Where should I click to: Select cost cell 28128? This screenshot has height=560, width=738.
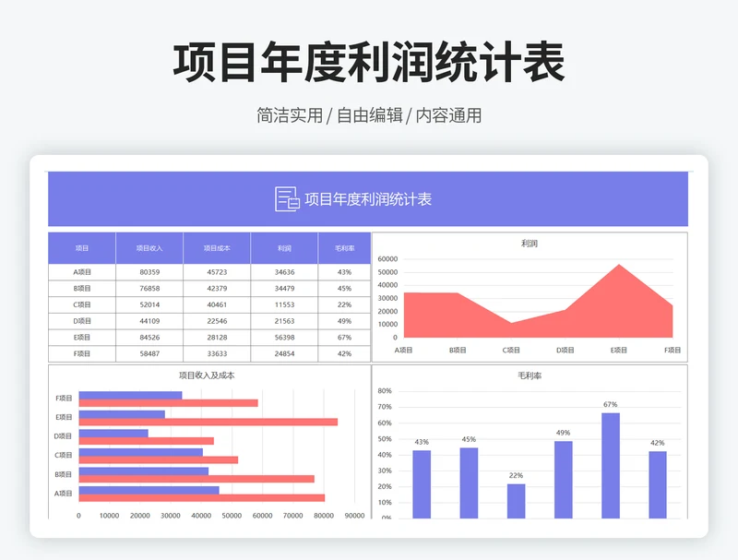(x=217, y=338)
